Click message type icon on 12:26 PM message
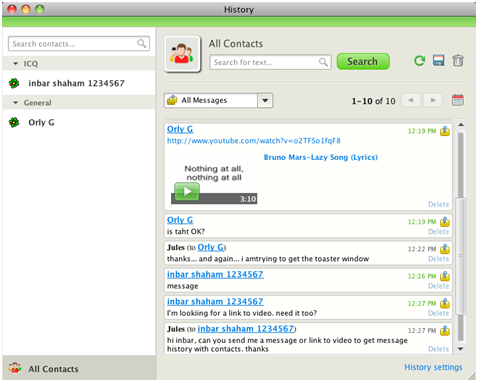The height and width of the screenshot is (382, 478). click(x=445, y=276)
